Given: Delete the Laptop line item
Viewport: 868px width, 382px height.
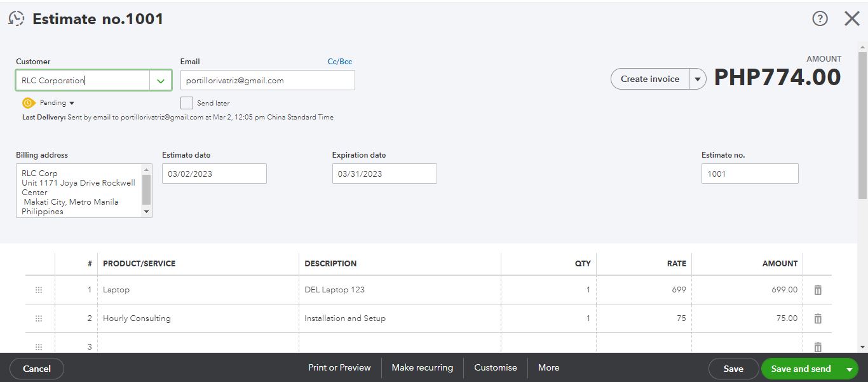Looking at the screenshot, I should [818, 290].
